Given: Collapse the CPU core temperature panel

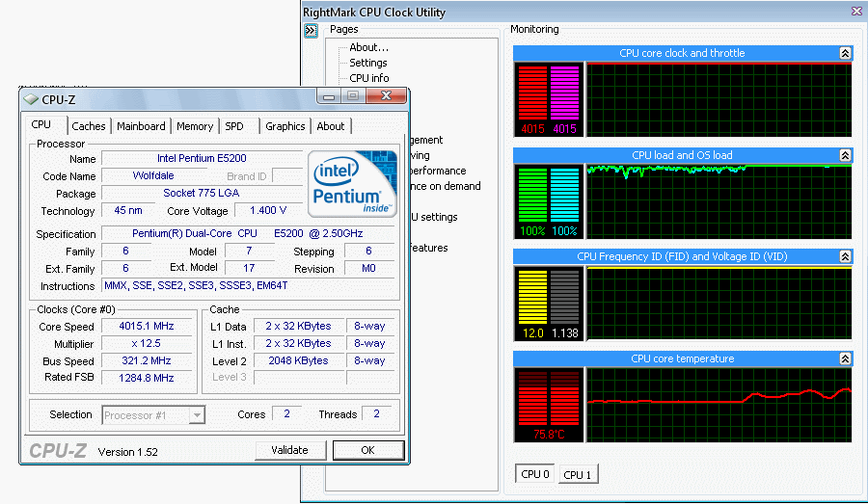Looking at the screenshot, I should coord(845,359).
